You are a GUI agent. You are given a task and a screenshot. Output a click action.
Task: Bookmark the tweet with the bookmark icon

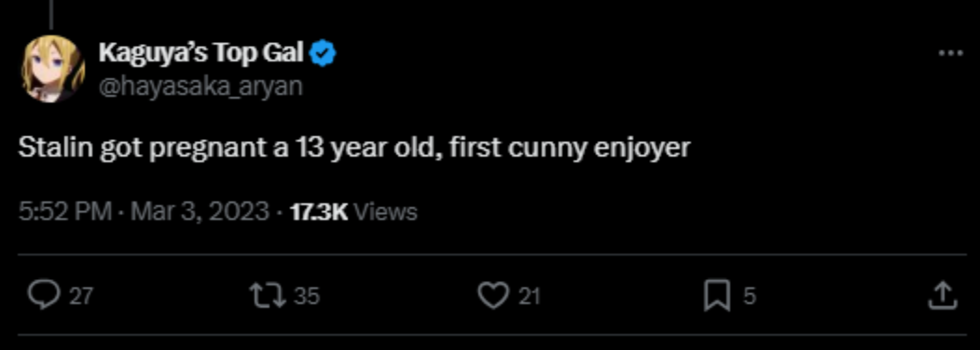(717, 295)
